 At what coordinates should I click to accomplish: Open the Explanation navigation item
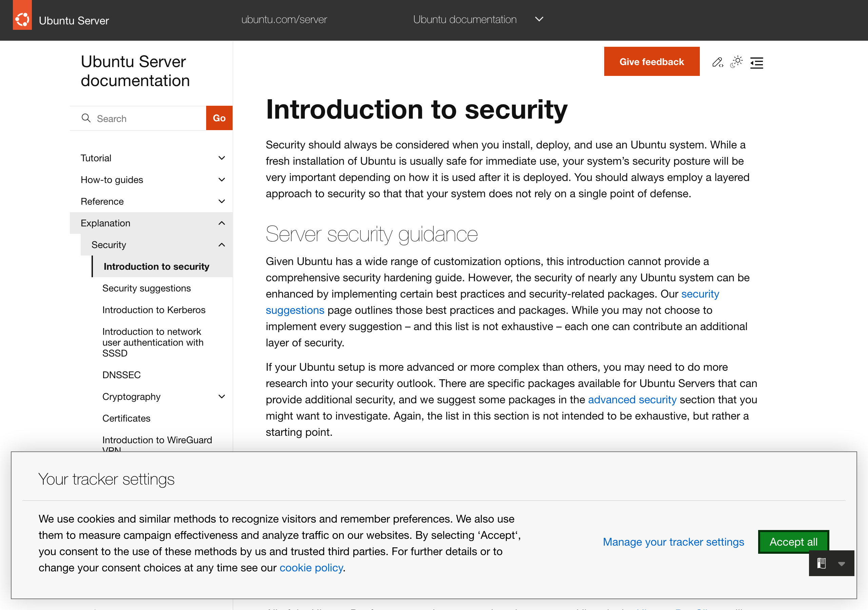point(105,223)
